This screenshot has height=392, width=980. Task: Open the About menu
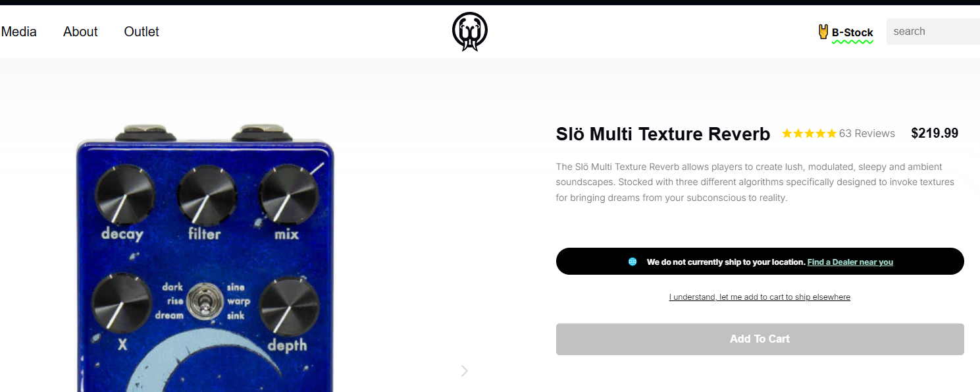pyautogui.click(x=80, y=32)
